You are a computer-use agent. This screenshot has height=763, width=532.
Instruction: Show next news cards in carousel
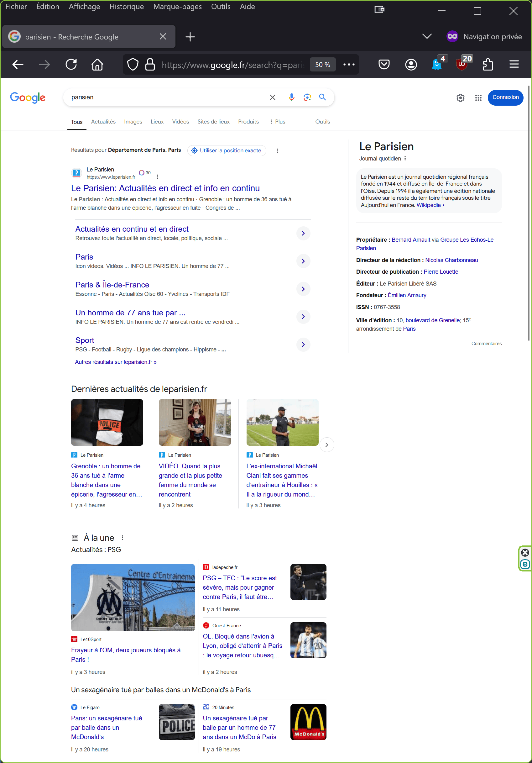327,445
